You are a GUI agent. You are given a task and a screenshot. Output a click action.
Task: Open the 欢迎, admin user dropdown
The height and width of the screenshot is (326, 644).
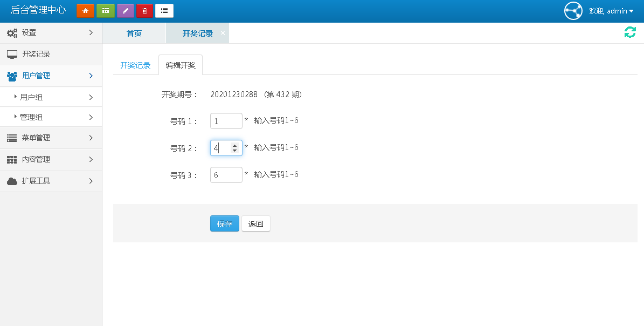click(611, 11)
